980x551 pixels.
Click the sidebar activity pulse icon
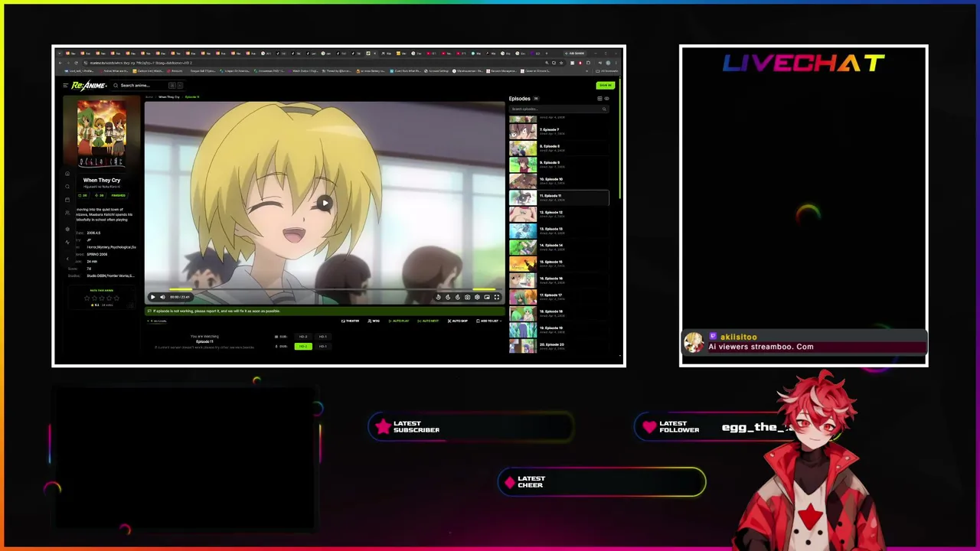point(67,242)
